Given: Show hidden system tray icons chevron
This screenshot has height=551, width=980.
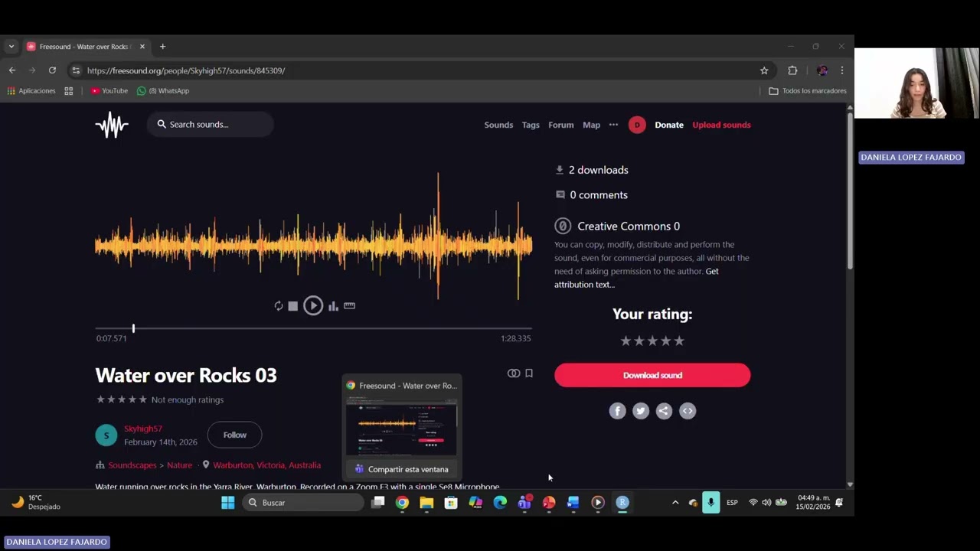Looking at the screenshot, I should click(675, 503).
